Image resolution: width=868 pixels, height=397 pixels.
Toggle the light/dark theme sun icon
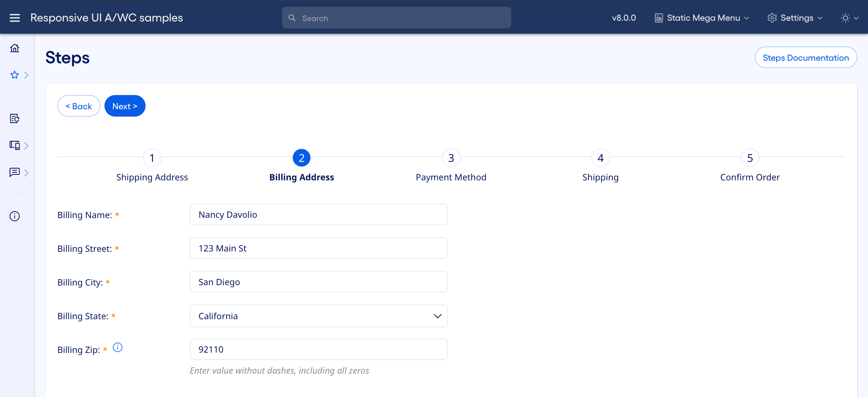pyautogui.click(x=845, y=18)
